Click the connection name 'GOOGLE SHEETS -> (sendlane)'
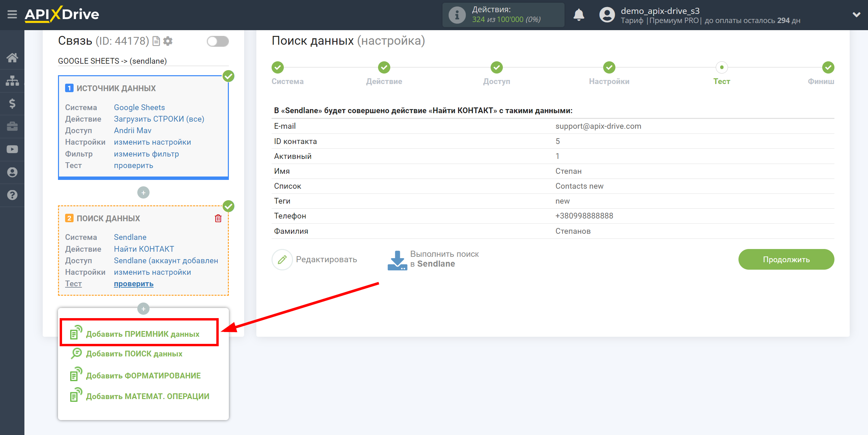Image resolution: width=868 pixels, height=435 pixels. click(112, 61)
